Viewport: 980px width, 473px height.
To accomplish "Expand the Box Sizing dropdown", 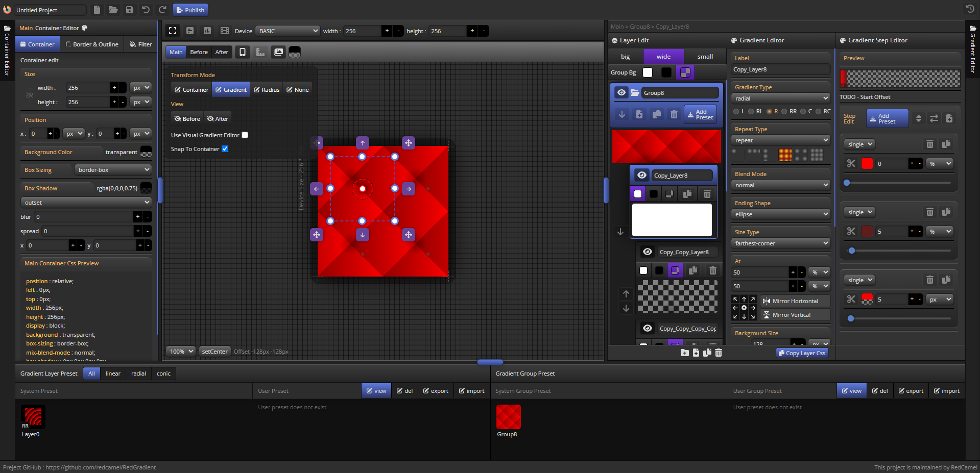I will 113,170.
